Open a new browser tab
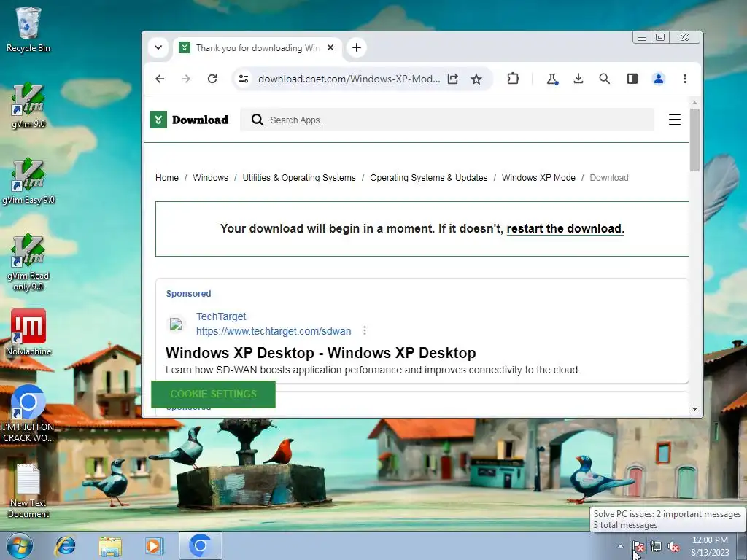Viewport: 747px width, 560px height. pos(356,47)
